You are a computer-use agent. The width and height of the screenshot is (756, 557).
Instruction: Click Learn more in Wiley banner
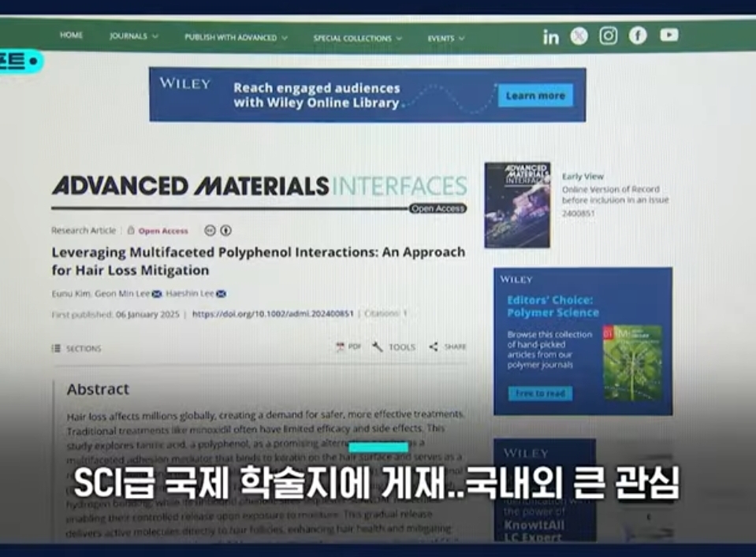(535, 95)
